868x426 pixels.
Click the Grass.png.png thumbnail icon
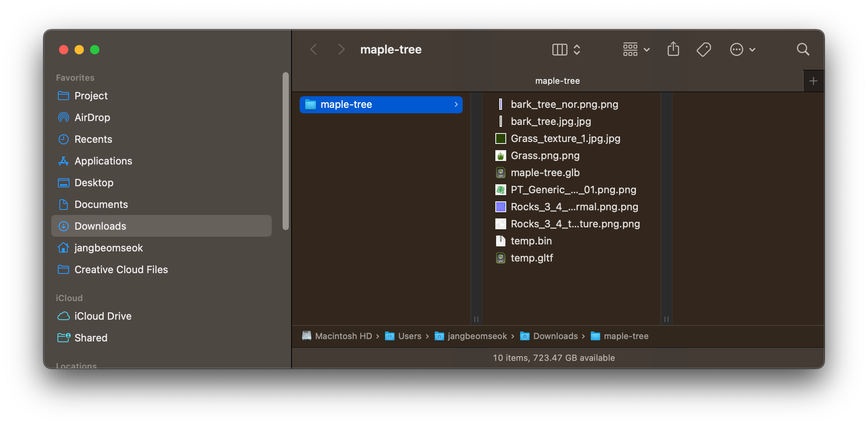pyautogui.click(x=500, y=156)
